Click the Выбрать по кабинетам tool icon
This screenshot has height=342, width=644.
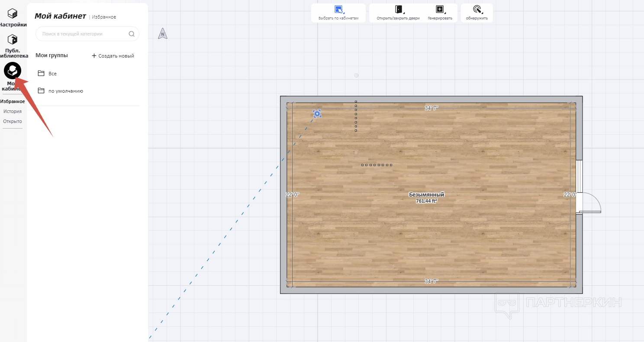[338, 10]
